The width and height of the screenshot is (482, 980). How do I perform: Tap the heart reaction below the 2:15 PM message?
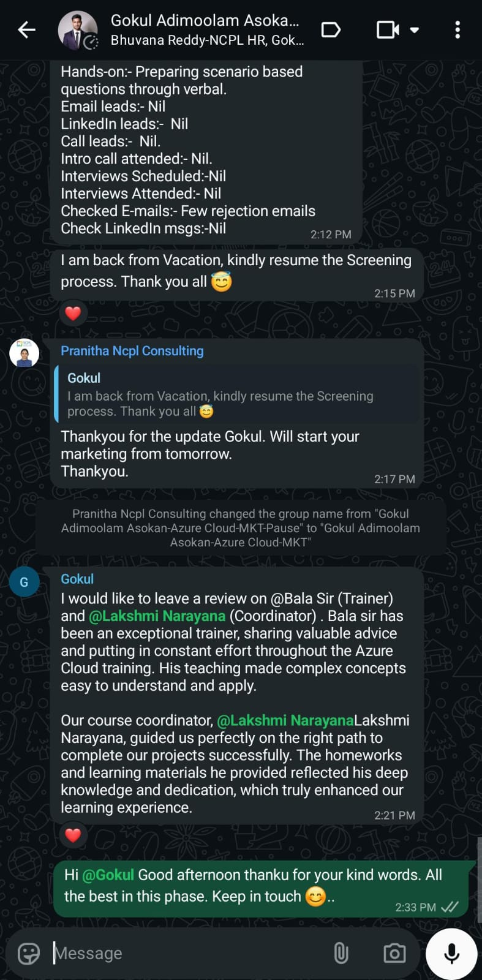[73, 312]
